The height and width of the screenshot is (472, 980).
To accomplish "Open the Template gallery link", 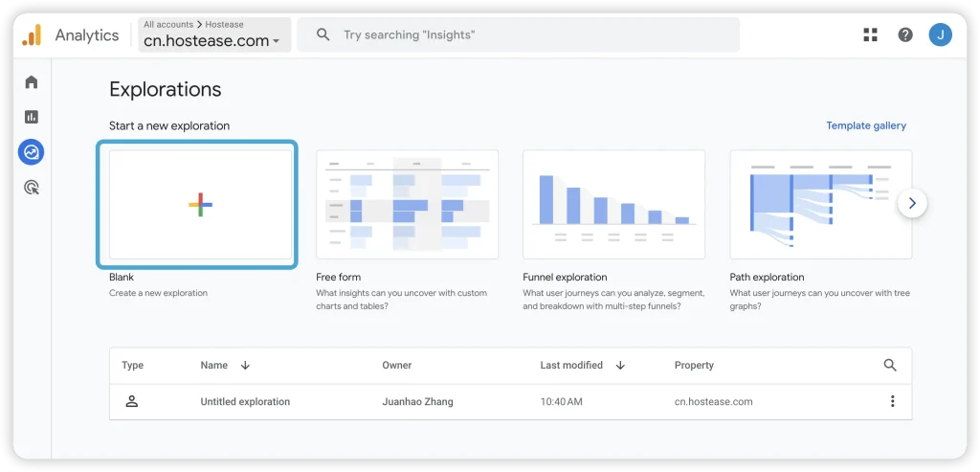I will 865,125.
